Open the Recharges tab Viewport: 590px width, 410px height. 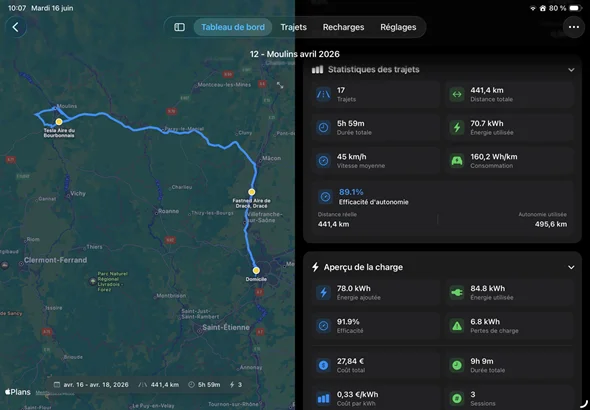tap(343, 27)
